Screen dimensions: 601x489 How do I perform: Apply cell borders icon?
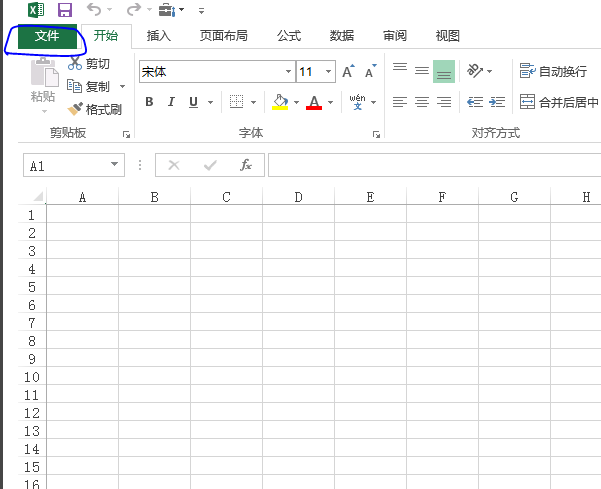[236, 102]
